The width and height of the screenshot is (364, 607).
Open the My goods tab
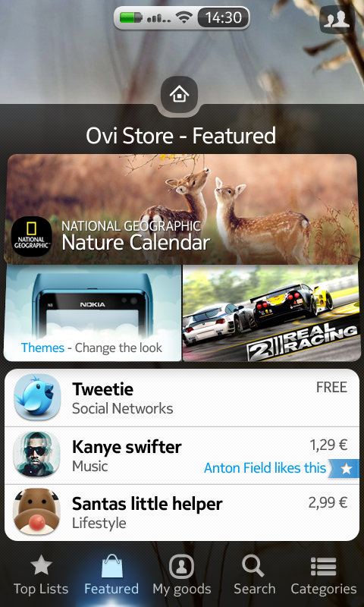tap(182, 575)
